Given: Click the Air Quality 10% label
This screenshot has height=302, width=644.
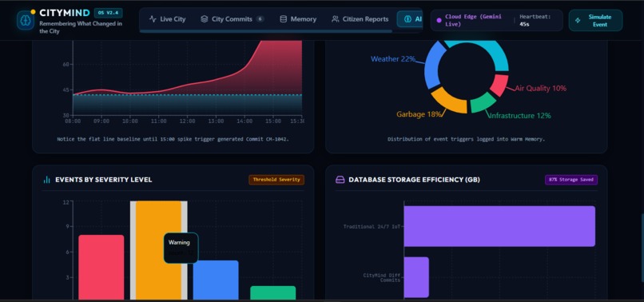Looking at the screenshot, I should [540, 89].
